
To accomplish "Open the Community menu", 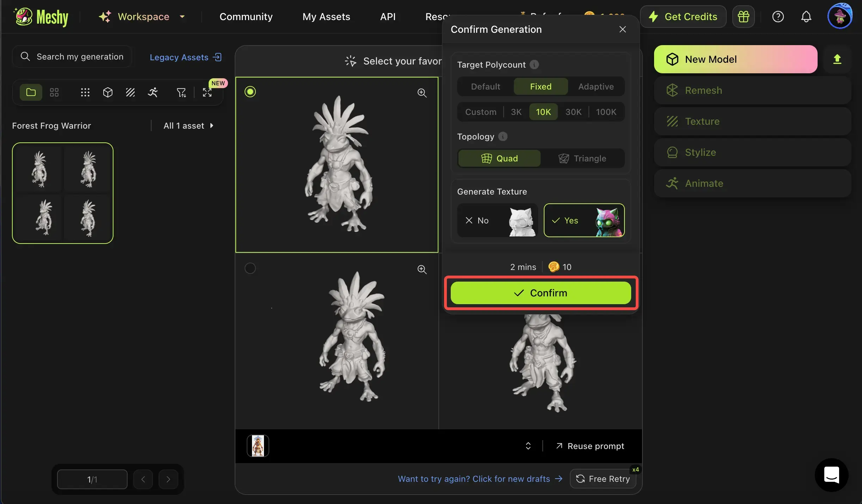I will click(246, 17).
